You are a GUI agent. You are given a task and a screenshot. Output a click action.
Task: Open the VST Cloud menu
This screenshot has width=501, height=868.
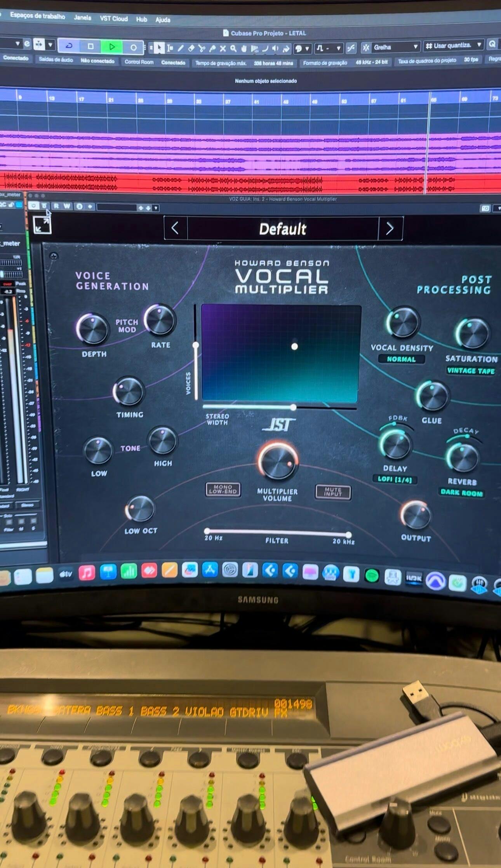click(x=113, y=18)
